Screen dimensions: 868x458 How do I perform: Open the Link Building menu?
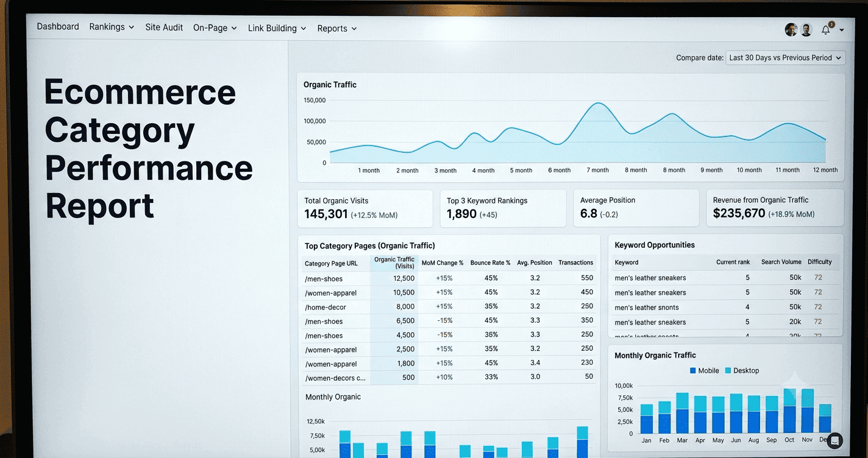coord(277,28)
